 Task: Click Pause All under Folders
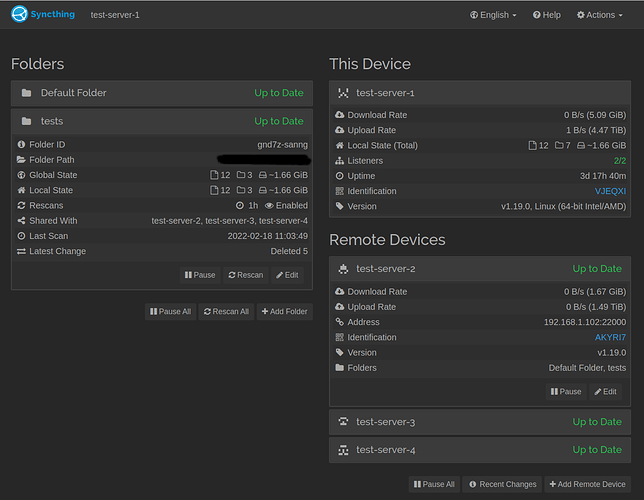170,311
